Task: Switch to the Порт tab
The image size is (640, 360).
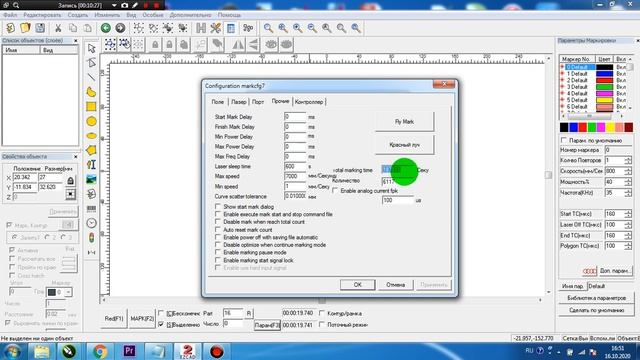Action: 258,102
